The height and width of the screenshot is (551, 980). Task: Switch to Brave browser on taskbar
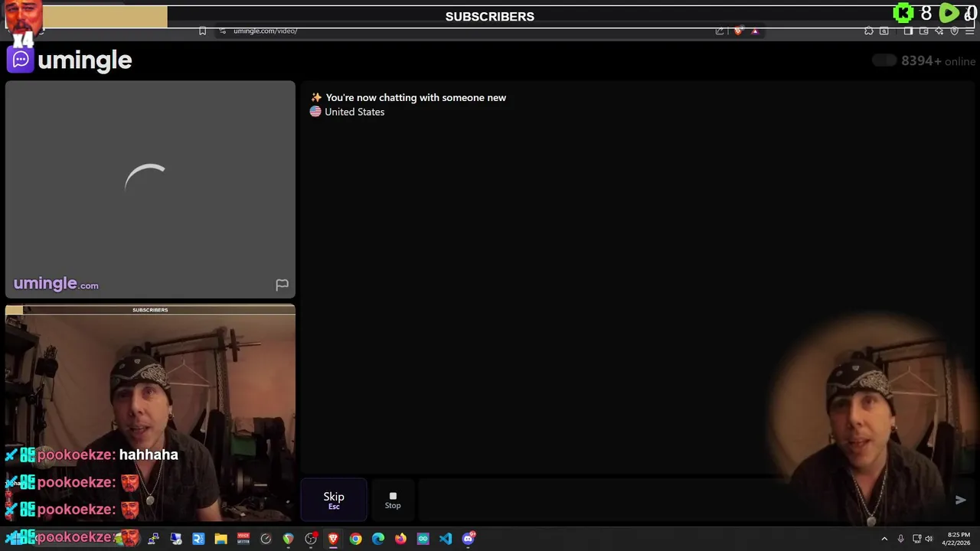333,539
